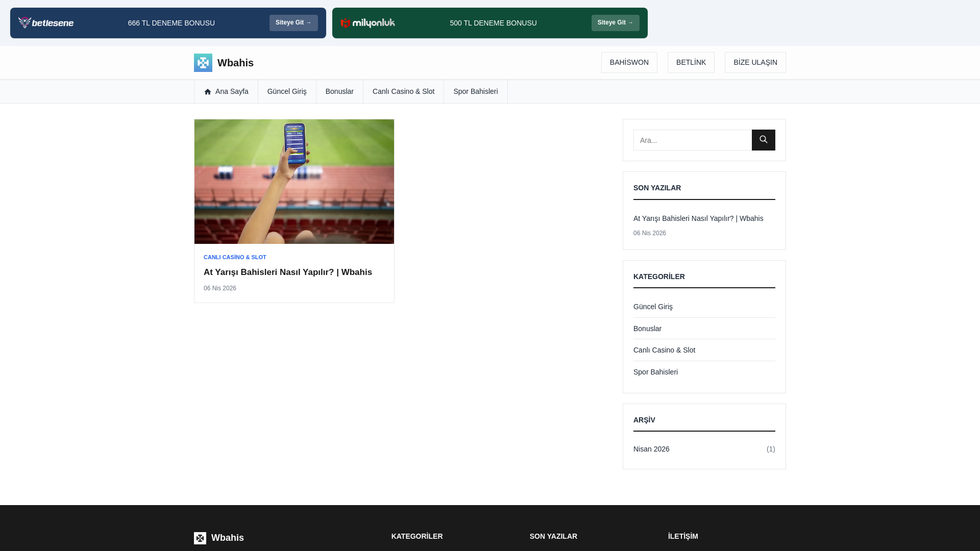Select Spor Bahisleri in sidebar categories
The height and width of the screenshot is (551, 980).
pos(655,372)
